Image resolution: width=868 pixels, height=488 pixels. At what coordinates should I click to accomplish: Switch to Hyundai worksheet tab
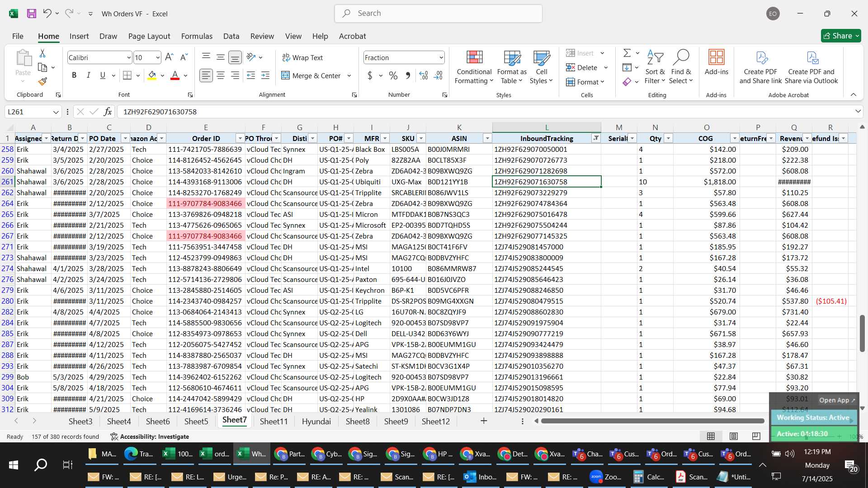click(316, 421)
